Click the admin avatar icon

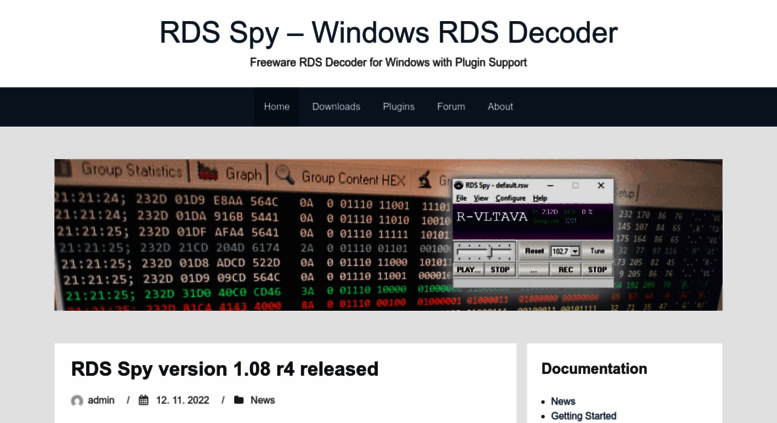pyautogui.click(x=77, y=400)
